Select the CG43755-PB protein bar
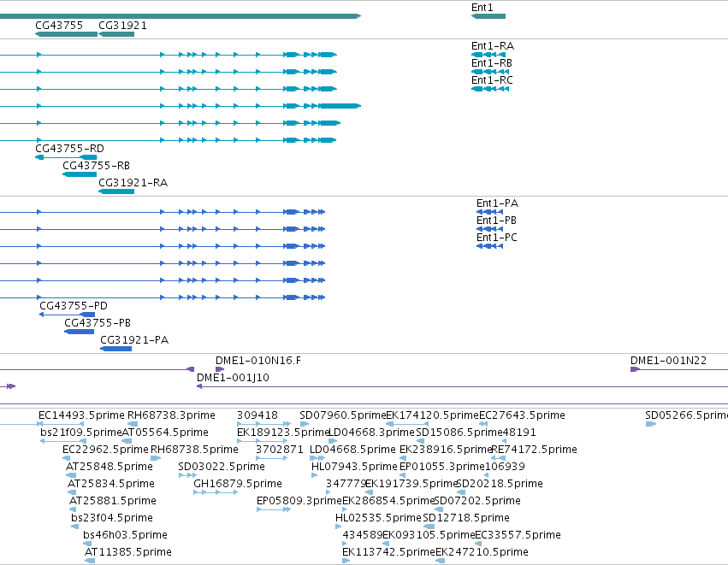This screenshot has width=728, height=565. pos(80,332)
